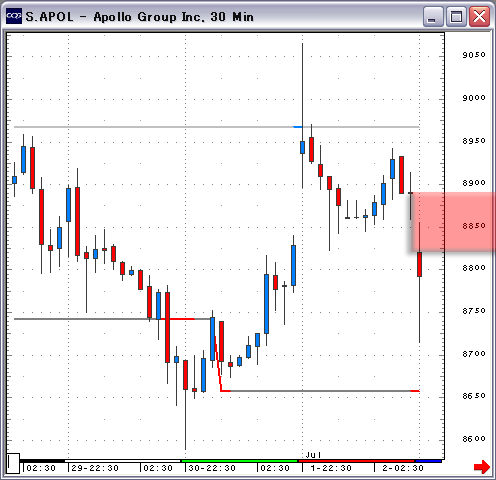Click the lower gray line near 8650
Image resolution: width=496 pixels, height=480 pixels.
(320, 391)
